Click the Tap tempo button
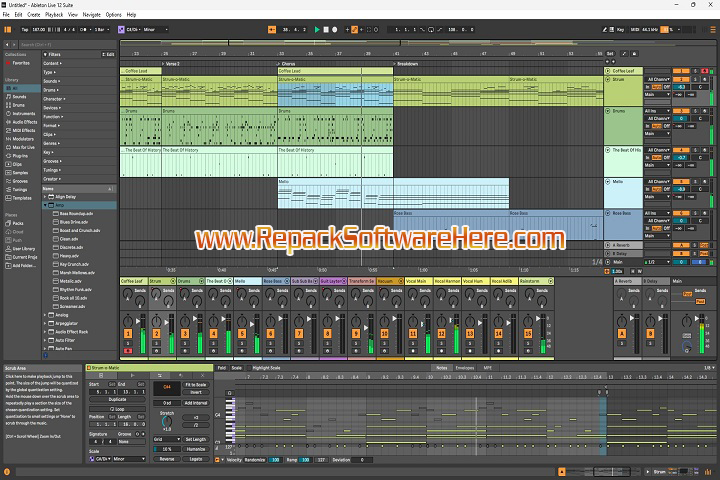The height and width of the screenshot is (480, 720). pyautogui.click(x=25, y=29)
